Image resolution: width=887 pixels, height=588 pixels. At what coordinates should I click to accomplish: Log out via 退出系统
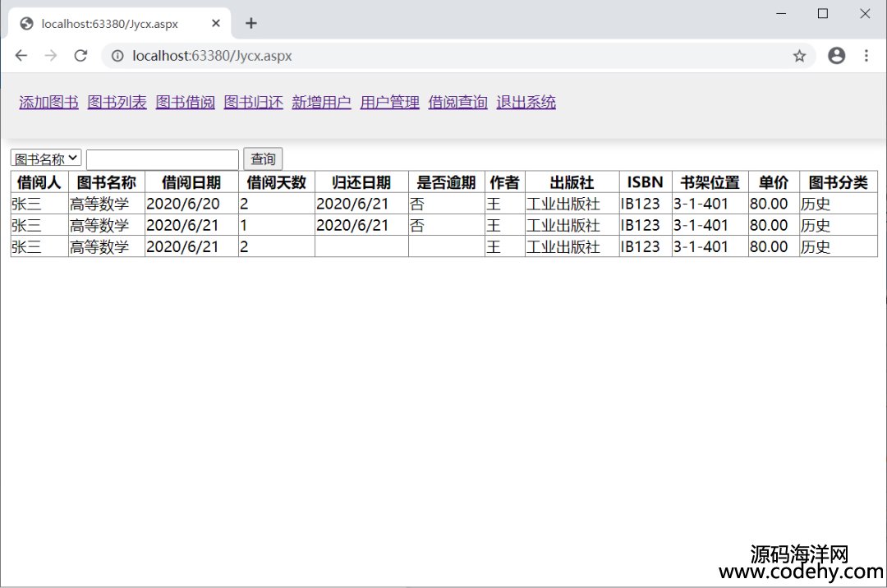pos(526,103)
